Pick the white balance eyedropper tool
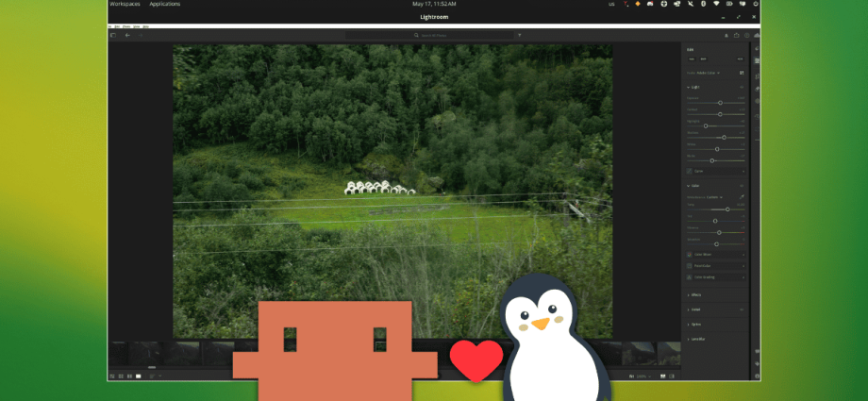Screen dimensions: 868x401 tap(742, 196)
